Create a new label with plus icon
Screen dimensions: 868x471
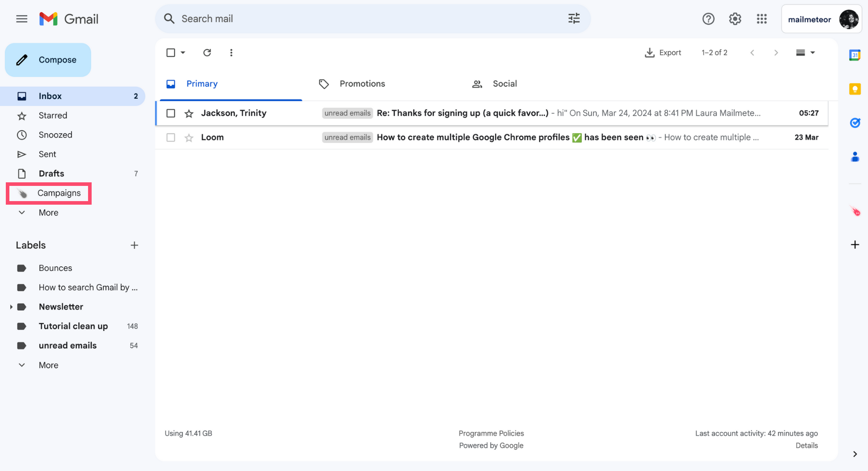(x=134, y=245)
